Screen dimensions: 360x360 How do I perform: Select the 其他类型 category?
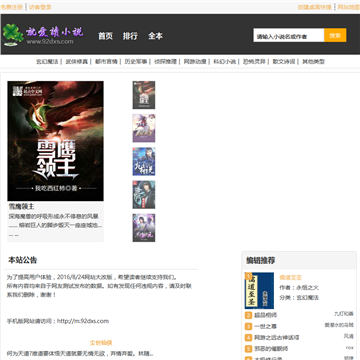(313, 61)
